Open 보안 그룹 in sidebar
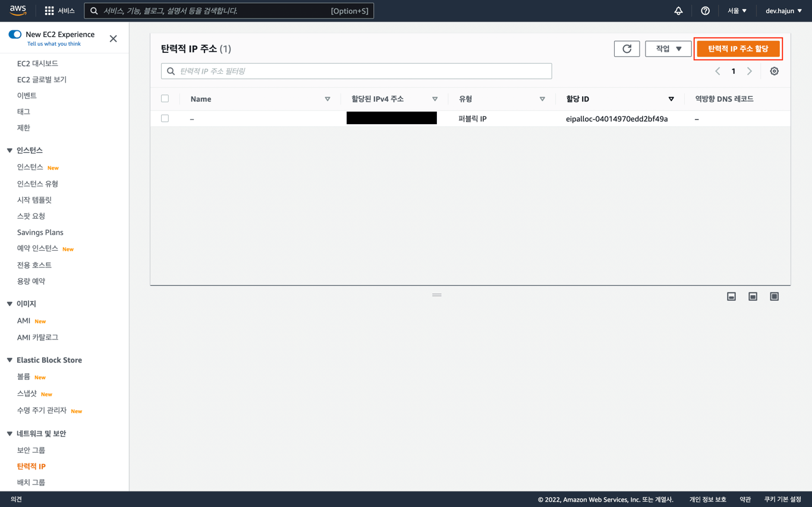This screenshot has height=507, width=812. point(31,450)
